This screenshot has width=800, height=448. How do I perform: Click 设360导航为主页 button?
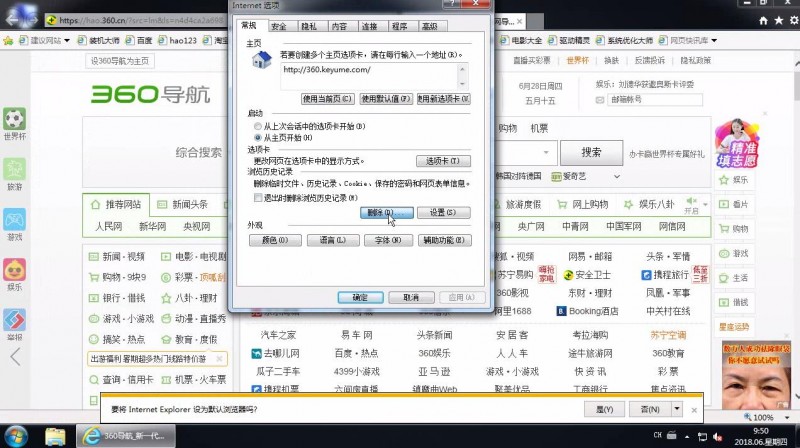click(120, 61)
